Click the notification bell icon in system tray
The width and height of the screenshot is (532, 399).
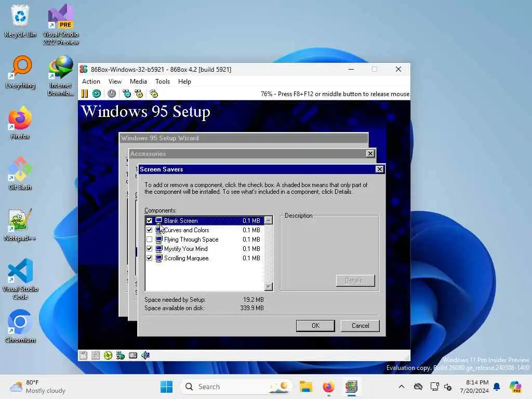coord(497,387)
